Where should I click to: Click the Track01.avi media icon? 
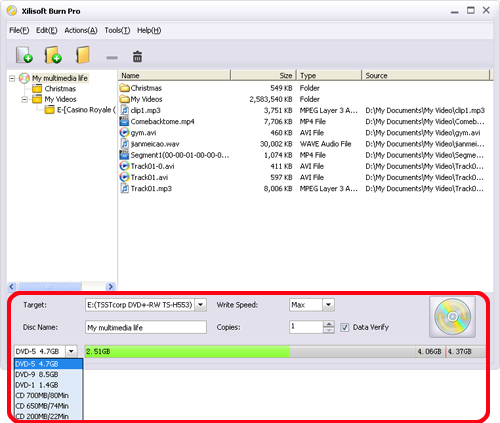(124, 177)
